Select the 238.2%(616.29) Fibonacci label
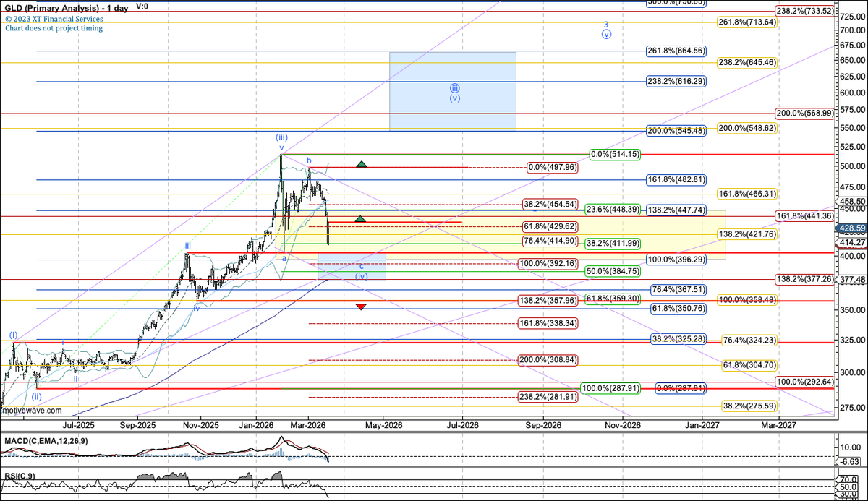 coord(676,82)
